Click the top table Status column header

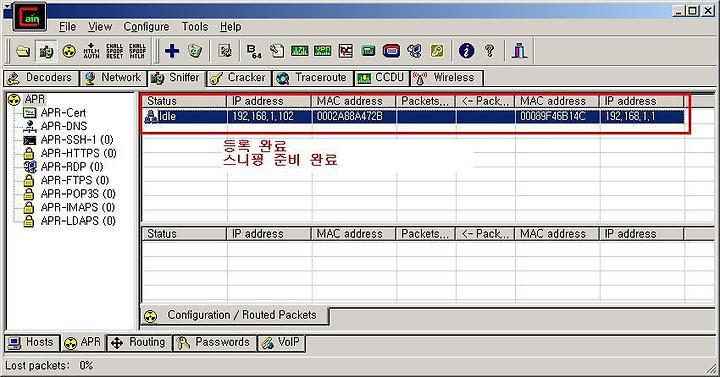click(x=185, y=101)
